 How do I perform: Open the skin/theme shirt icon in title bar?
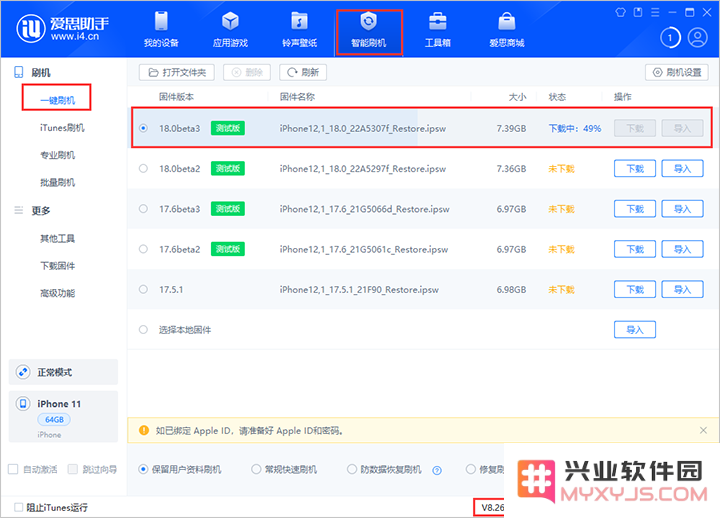tap(620, 12)
